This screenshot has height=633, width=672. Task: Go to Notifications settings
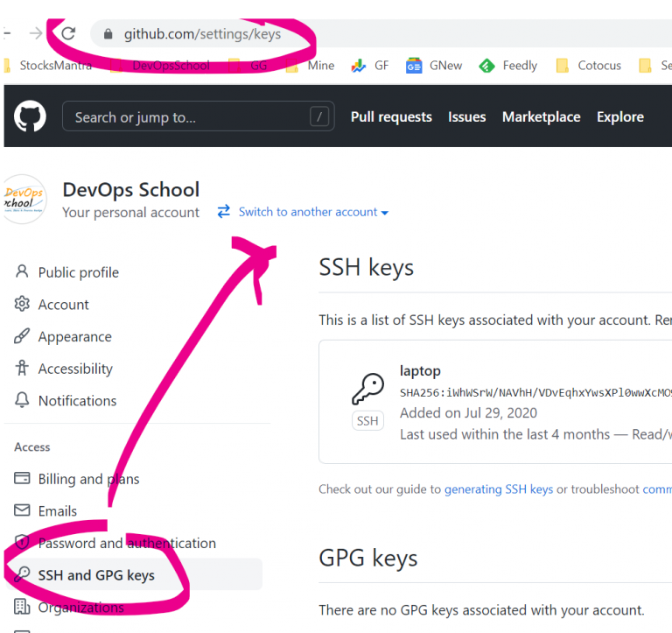(x=77, y=401)
